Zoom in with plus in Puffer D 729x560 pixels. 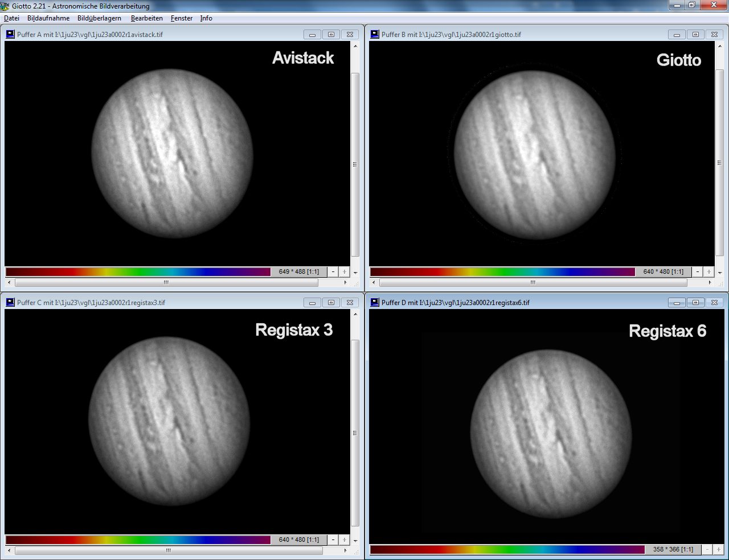[x=719, y=550]
